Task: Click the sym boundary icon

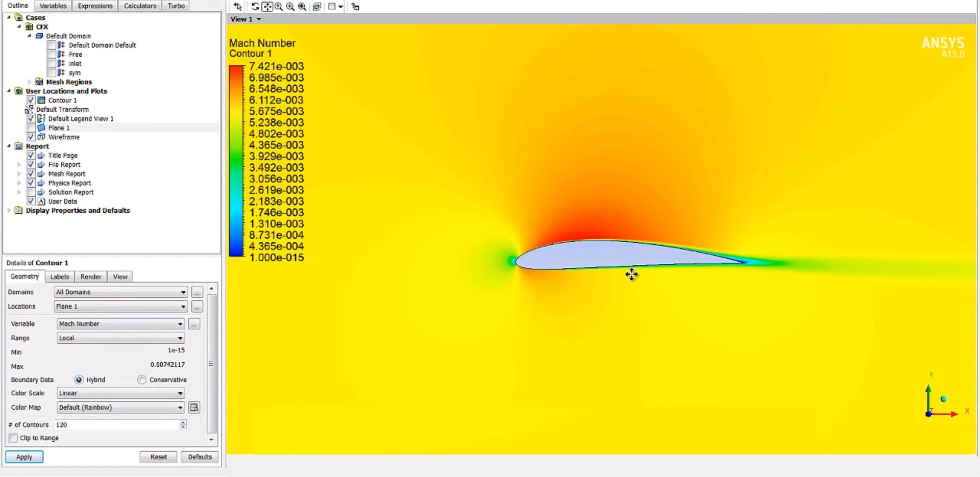Action: coord(61,72)
